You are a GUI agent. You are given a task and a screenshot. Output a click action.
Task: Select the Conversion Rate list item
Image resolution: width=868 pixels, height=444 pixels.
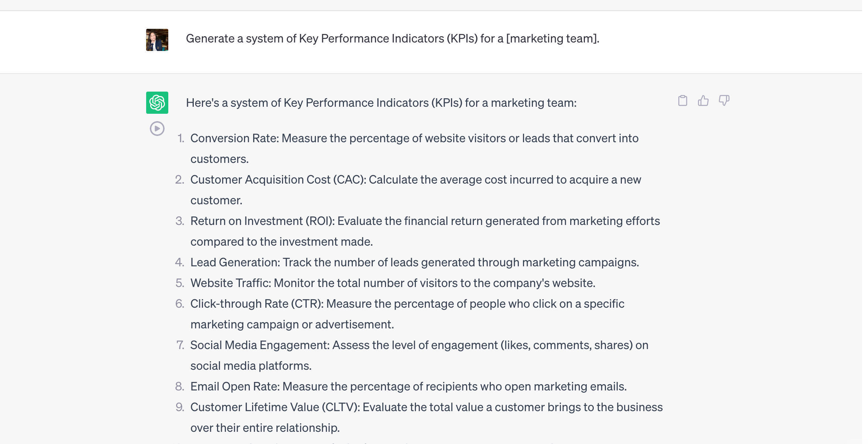click(414, 148)
